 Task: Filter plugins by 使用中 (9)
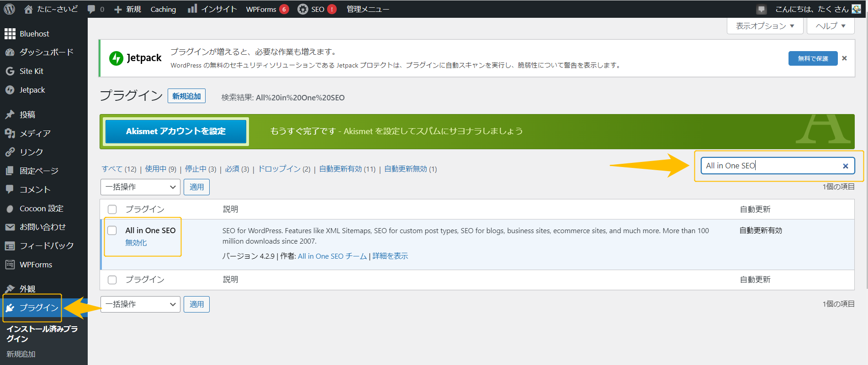(x=160, y=169)
